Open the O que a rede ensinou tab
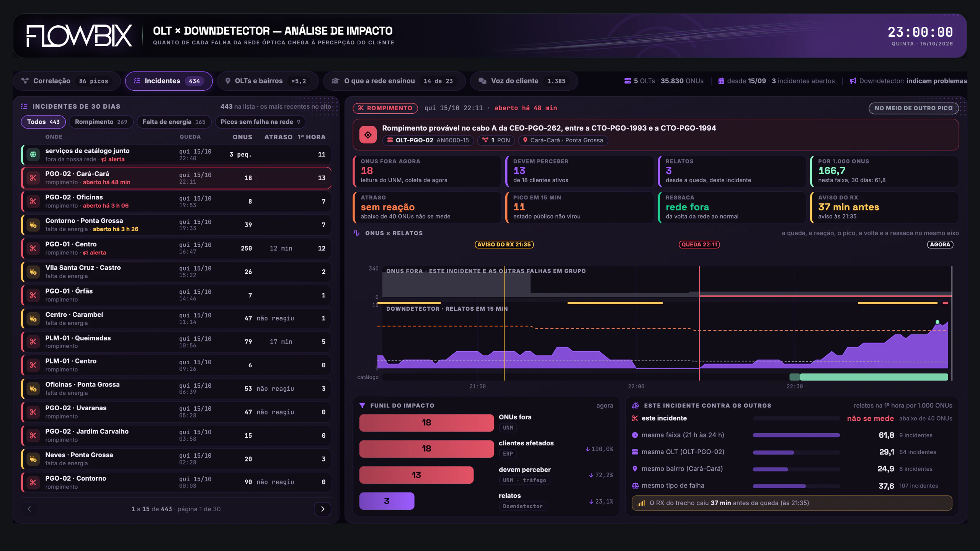980x551 pixels. (394, 81)
